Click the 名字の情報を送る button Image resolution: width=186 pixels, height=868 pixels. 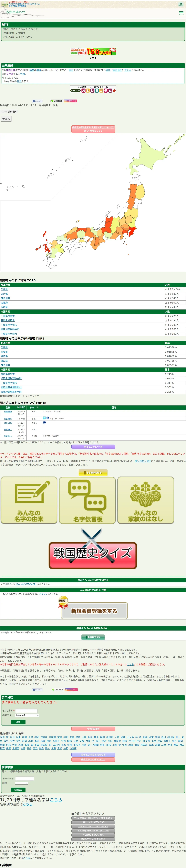click(x=9, y=112)
